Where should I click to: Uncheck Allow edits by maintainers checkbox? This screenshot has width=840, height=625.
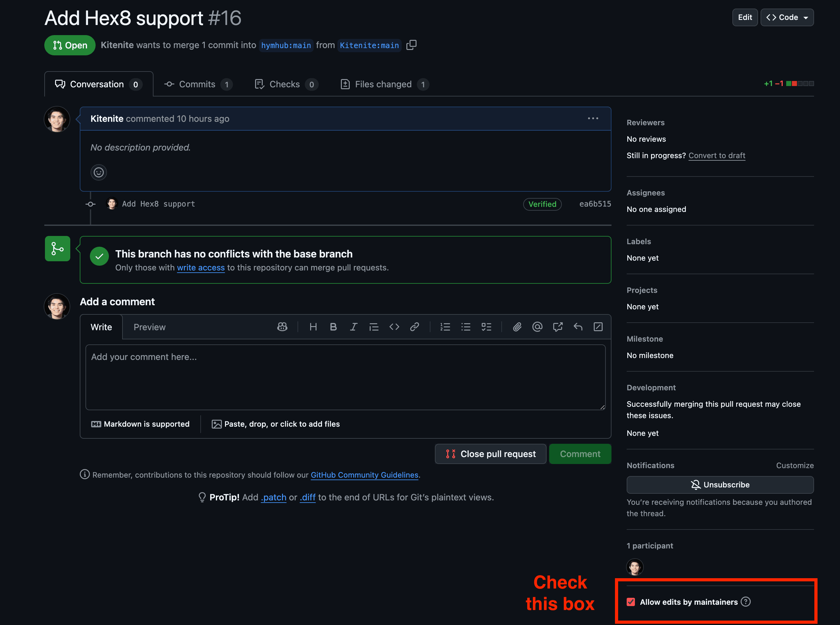click(x=631, y=602)
